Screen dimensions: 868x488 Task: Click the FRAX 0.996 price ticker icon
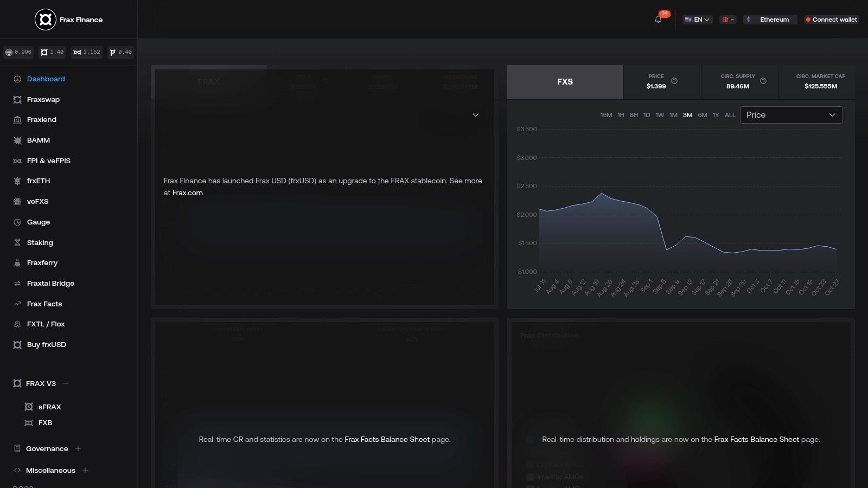[9, 52]
